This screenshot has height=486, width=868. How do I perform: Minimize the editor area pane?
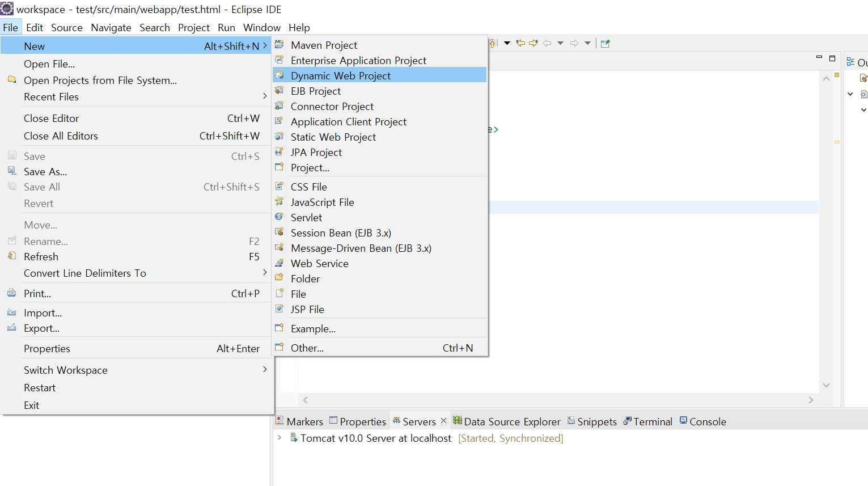coord(819,58)
